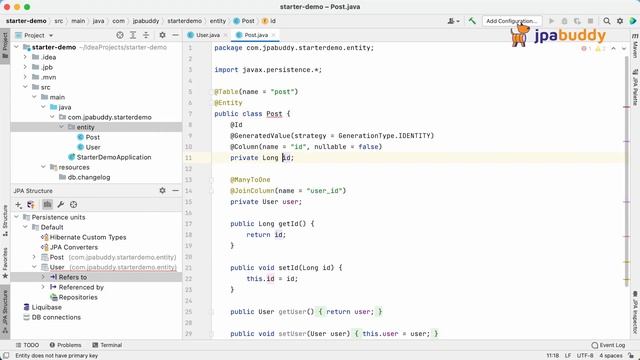The width and height of the screenshot is (640, 360).
Task: Click the Select Opened File target icon
Action: click(120, 35)
